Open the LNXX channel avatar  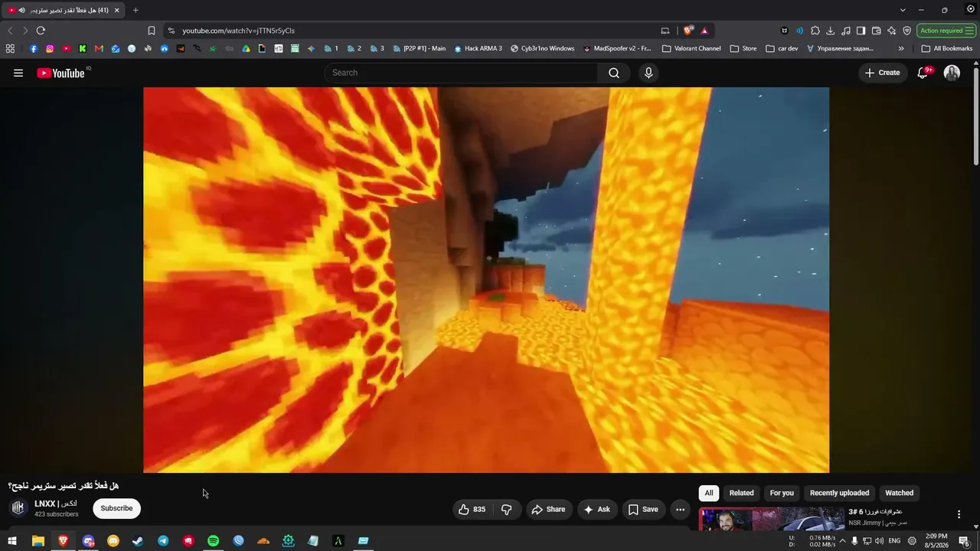(x=18, y=508)
